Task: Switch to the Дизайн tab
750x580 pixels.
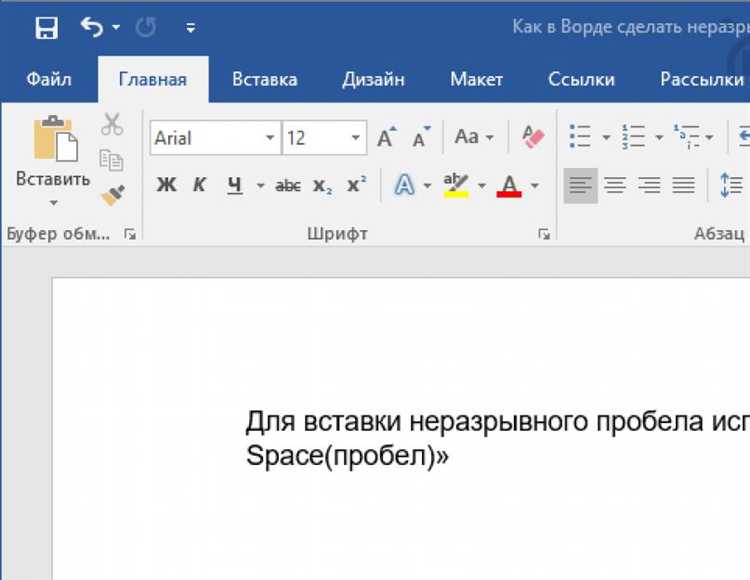Action: point(373,80)
